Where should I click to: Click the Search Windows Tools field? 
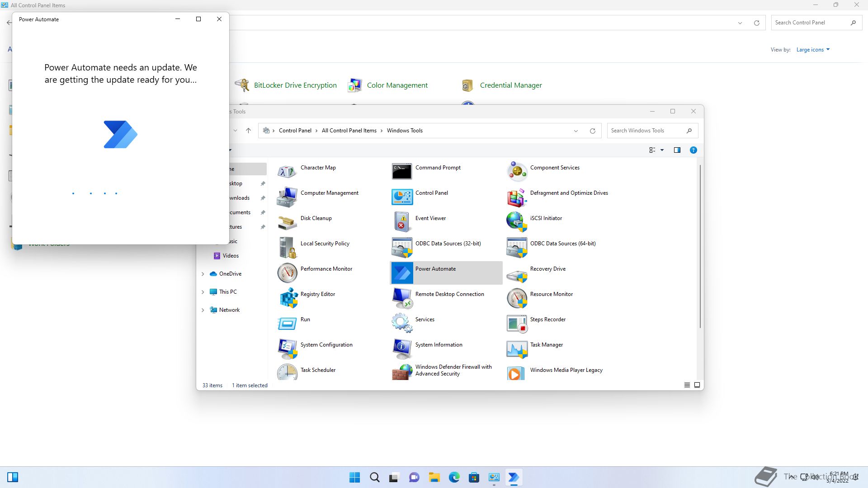652,131
